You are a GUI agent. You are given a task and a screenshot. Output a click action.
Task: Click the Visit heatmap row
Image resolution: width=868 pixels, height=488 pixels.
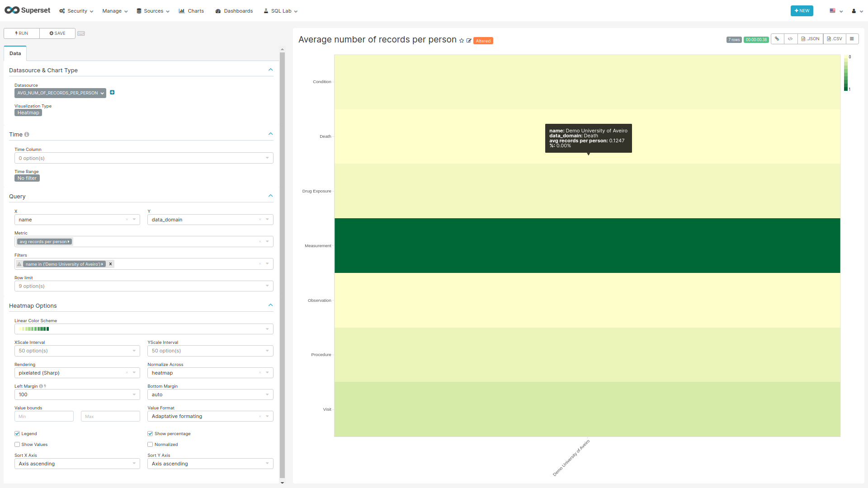pos(587,409)
